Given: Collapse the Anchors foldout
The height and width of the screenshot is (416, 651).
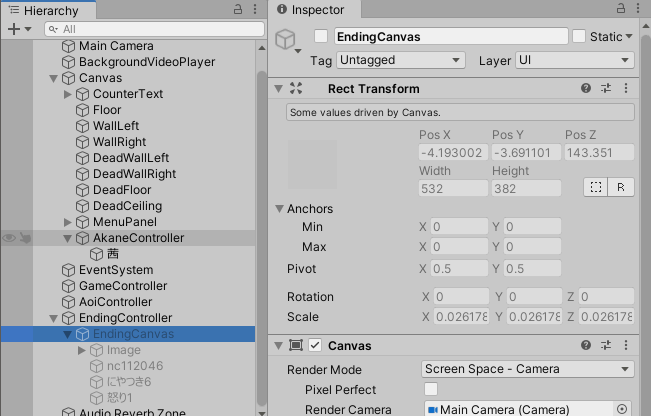Looking at the screenshot, I should [x=279, y=208].
